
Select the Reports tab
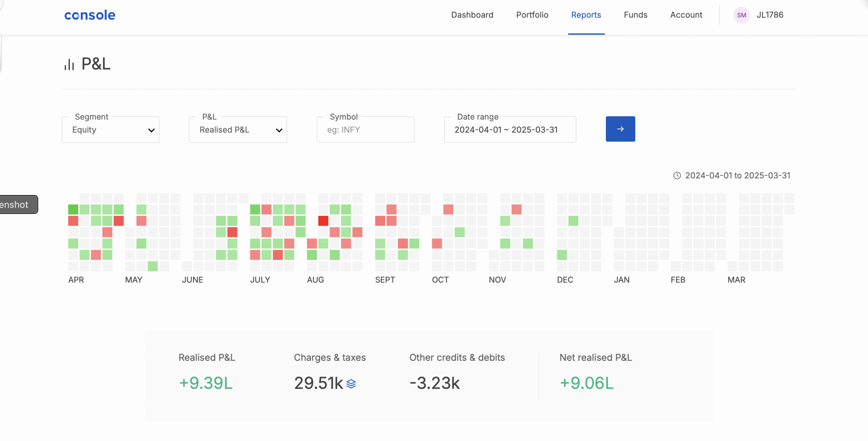(x=586, y=15)
